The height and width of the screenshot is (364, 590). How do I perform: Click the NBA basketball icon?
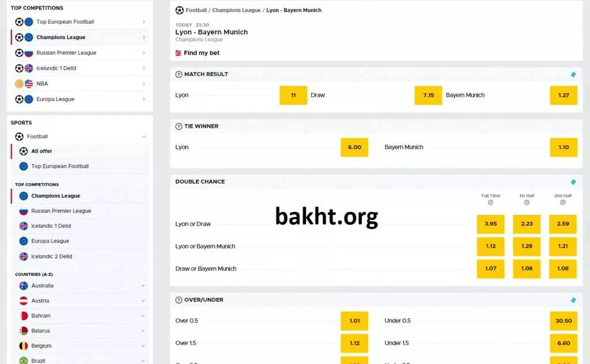(x=19, y=84)
